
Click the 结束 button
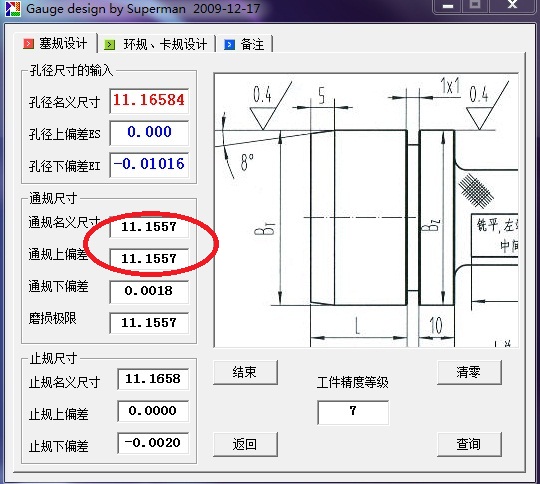[x=245, y=372]
